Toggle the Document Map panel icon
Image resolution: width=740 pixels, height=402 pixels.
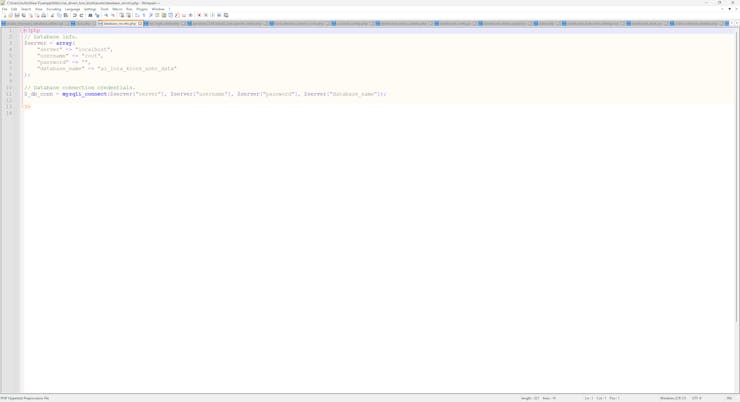tap(164, 15)
